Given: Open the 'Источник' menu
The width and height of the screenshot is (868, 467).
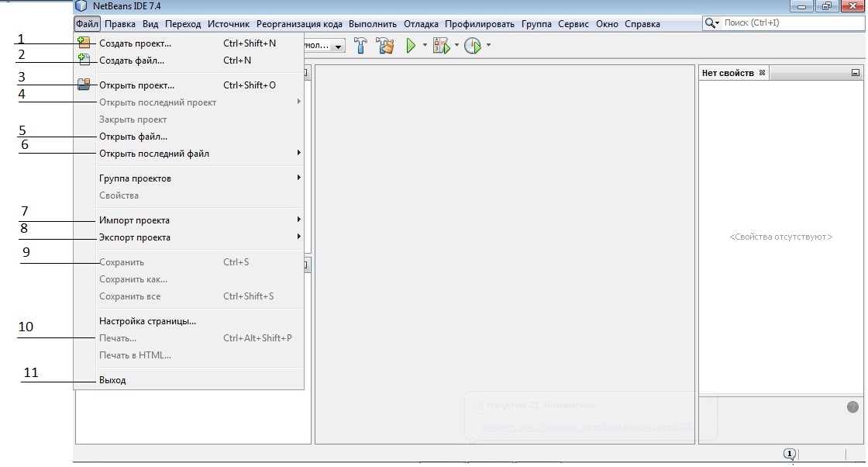Looking at the screenshot, I should point(229,24).
